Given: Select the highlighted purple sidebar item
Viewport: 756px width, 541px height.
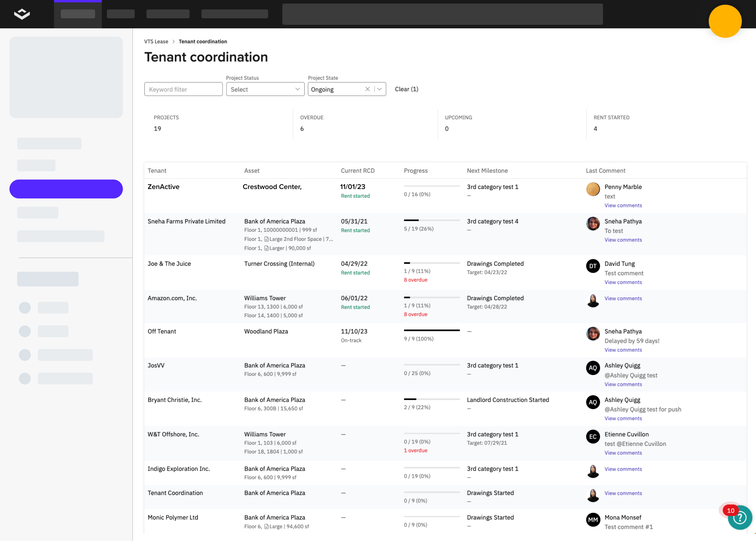Looking at the screenshot, I should pyautogui.click(x=66, y=189).
